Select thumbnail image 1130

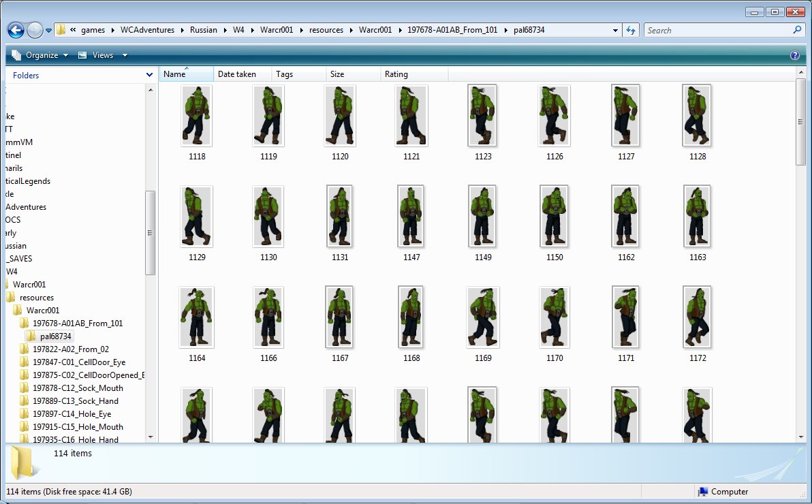[268, 217]
